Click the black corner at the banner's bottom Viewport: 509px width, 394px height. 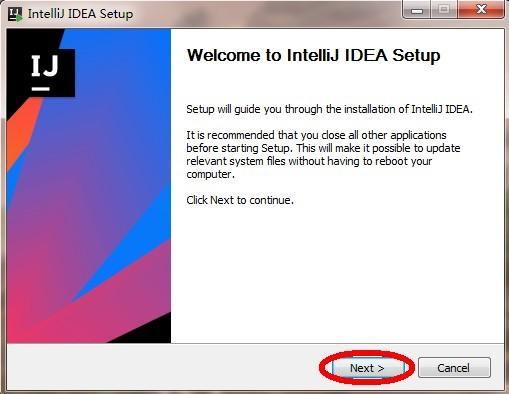pos(147,332)
